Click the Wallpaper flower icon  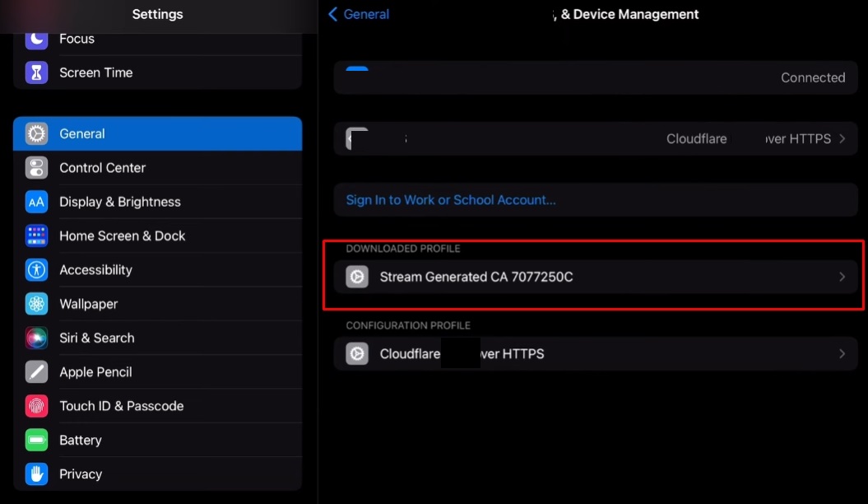point(36,304)
